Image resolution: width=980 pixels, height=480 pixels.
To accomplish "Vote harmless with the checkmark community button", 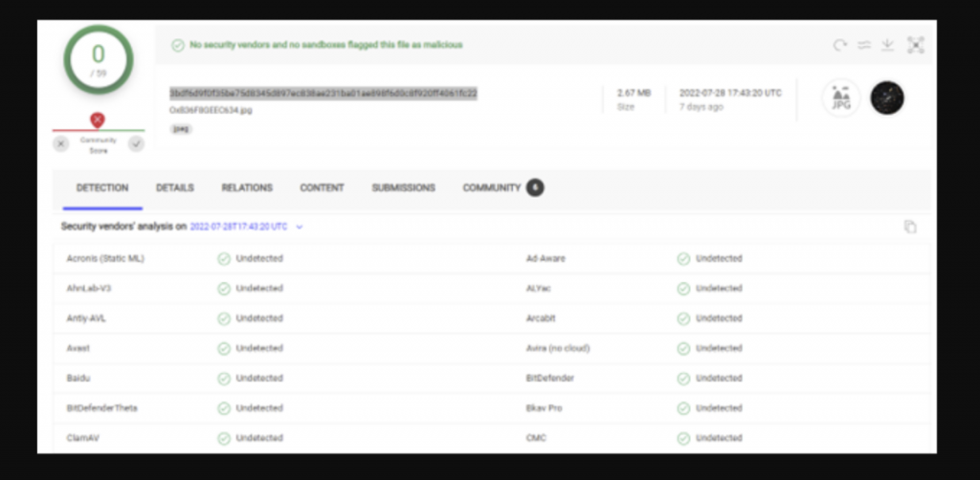I will (136, 143).
